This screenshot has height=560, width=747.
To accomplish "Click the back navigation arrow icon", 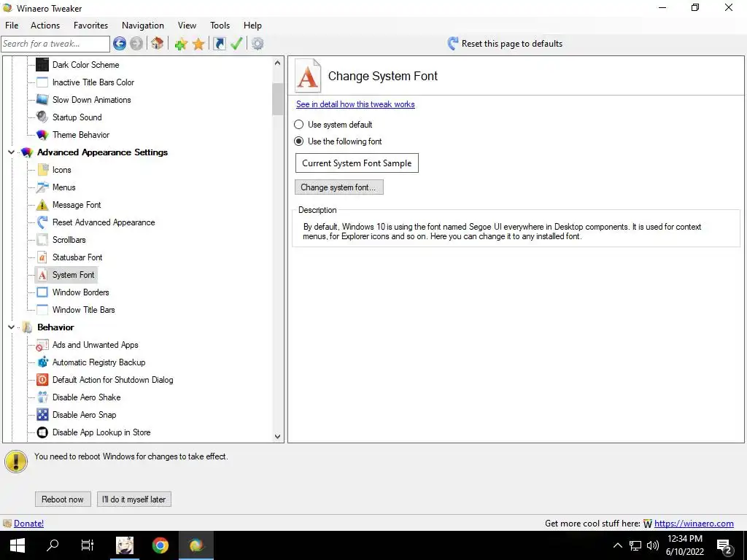I will [120, 44].
